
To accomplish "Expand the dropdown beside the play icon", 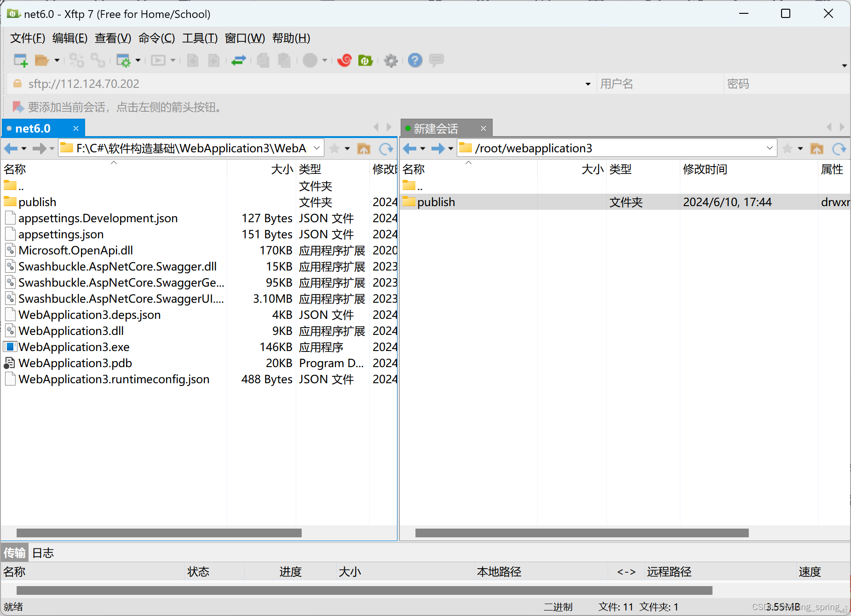I will pyautogui.click(x=173, y=60).
